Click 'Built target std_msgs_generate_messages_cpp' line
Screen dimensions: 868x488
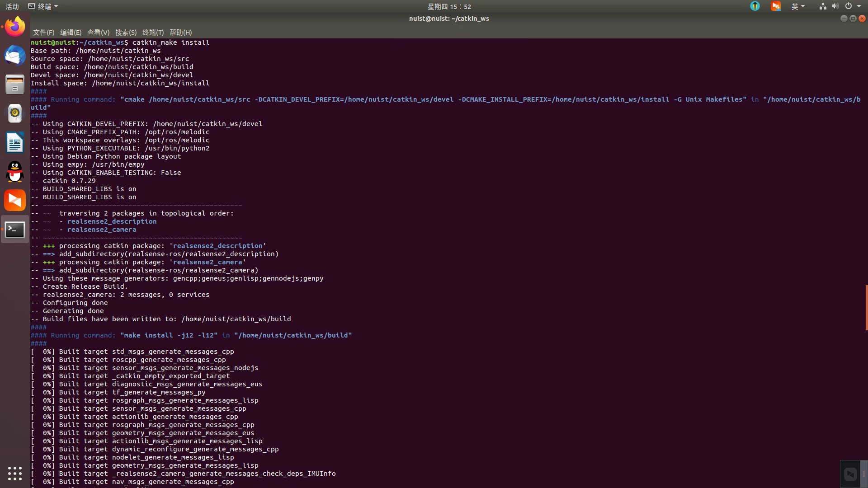pos(132,352)
